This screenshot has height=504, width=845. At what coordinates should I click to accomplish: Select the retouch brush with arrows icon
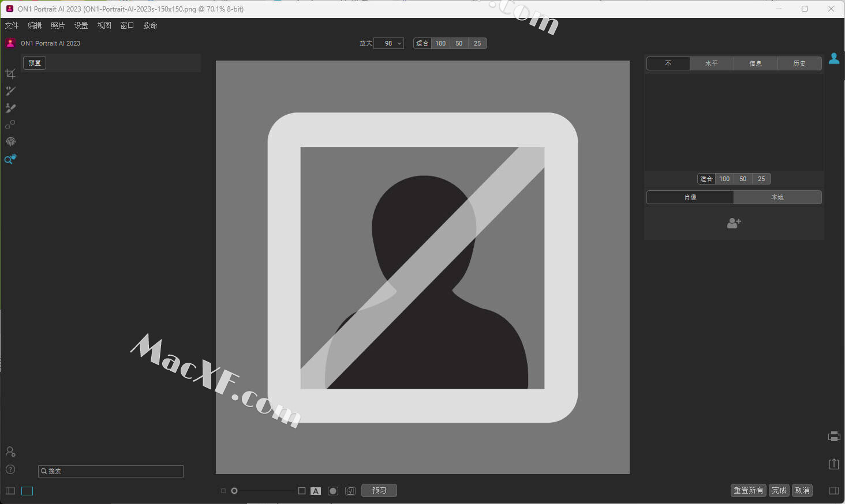click(x=10, y=91)
